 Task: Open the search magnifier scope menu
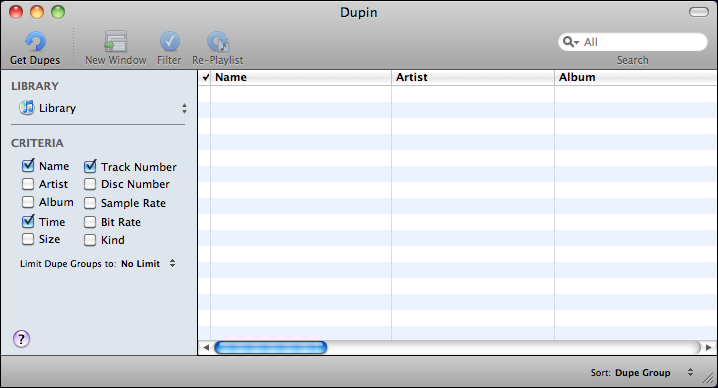point(571,42)
